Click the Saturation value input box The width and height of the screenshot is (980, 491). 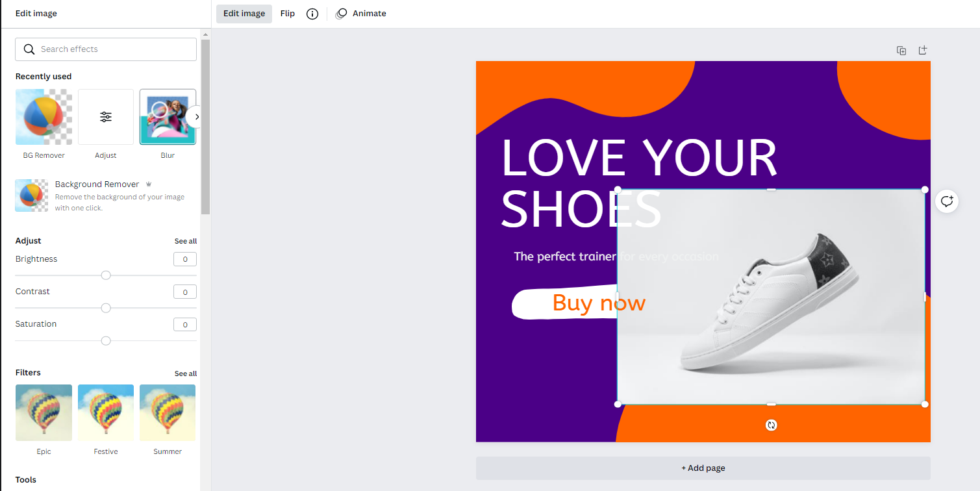pos(185,325)
